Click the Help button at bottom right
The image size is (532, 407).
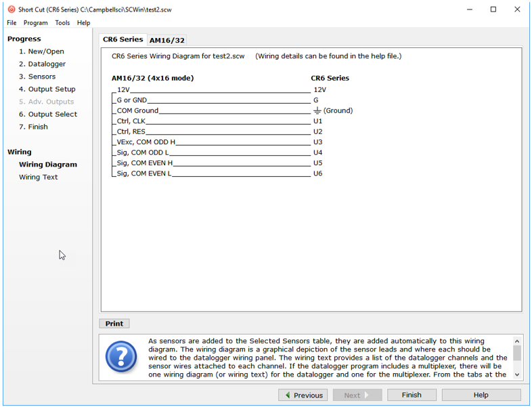(481, 395)
